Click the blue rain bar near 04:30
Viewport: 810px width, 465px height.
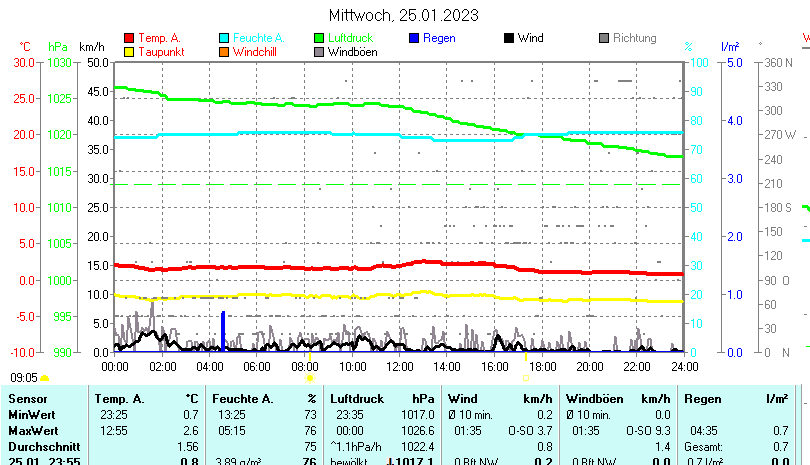[x=223, y=330]
